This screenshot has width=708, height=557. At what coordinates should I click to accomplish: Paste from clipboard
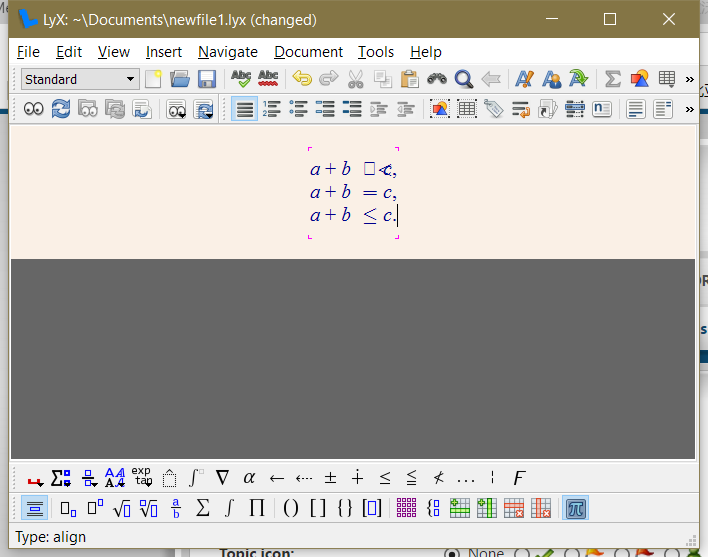pos(410,79)
